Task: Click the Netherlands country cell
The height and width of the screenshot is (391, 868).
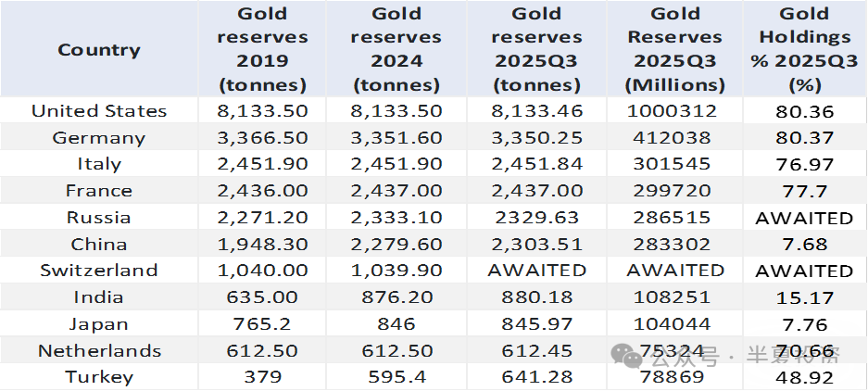Action: [x=99, y=351]
